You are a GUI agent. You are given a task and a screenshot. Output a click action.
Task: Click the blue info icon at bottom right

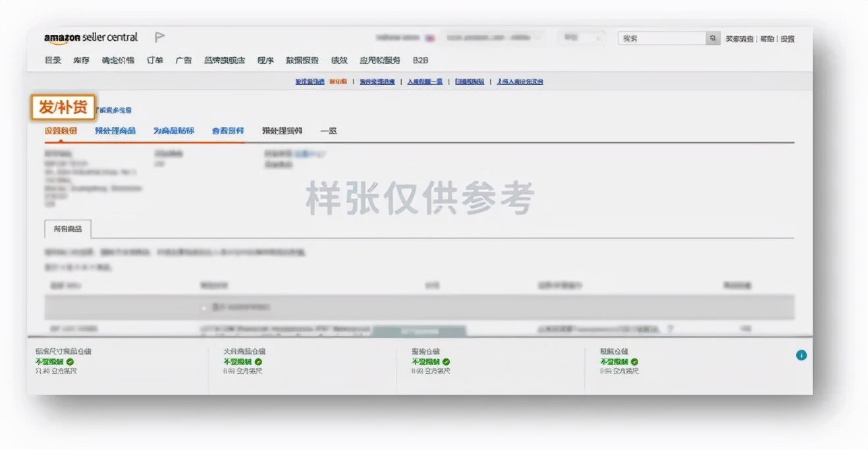point(801,355)
